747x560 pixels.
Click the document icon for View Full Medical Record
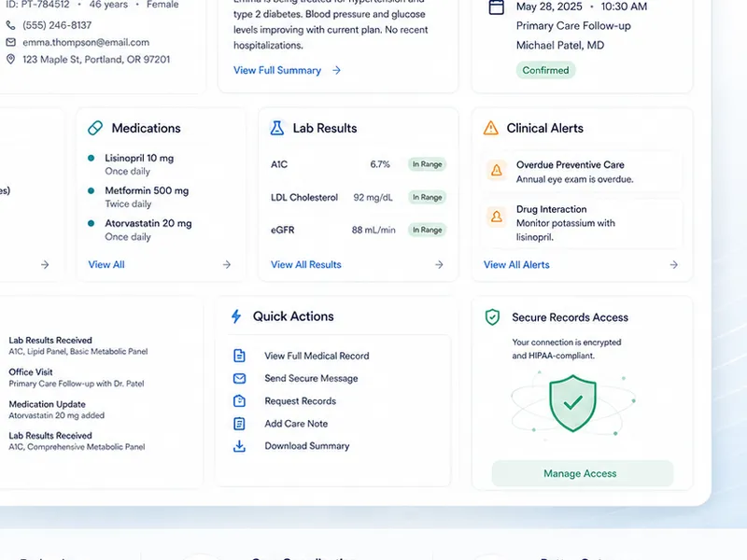239,356
